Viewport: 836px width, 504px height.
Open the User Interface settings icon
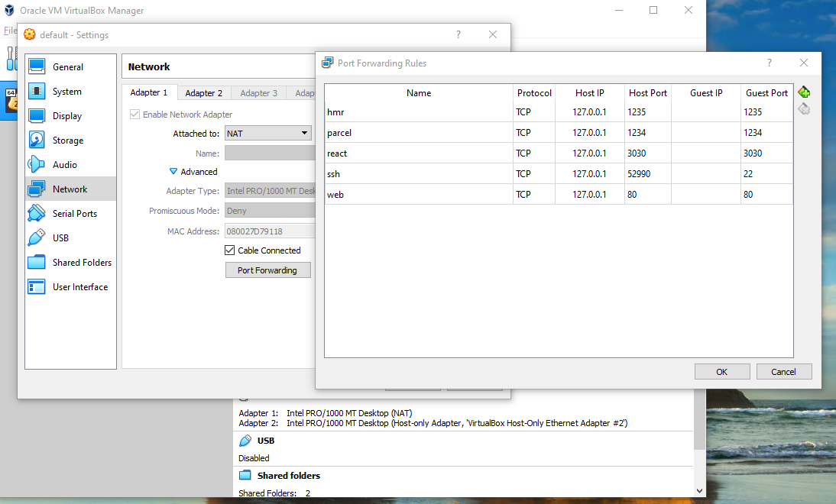click(x=36, y=286)
